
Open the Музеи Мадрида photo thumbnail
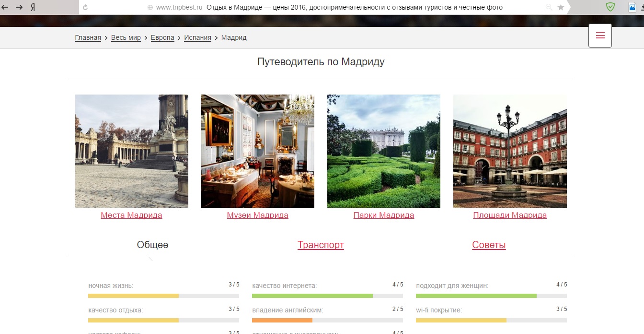[258, 151]
